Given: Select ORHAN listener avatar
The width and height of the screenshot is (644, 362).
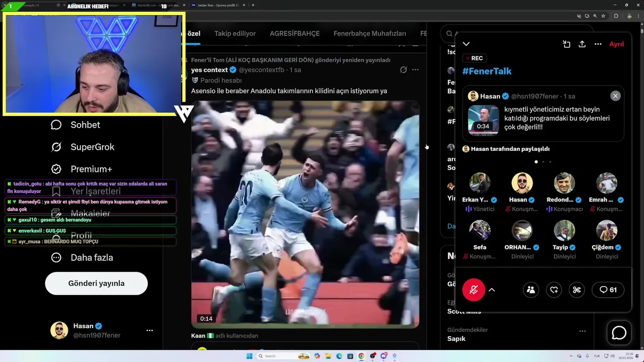Looking at the screenshot, I should 522,230.
